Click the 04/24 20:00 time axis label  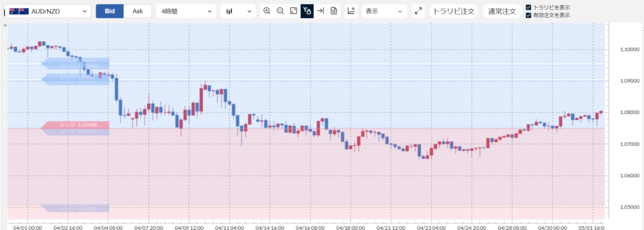tap(472, 227)
